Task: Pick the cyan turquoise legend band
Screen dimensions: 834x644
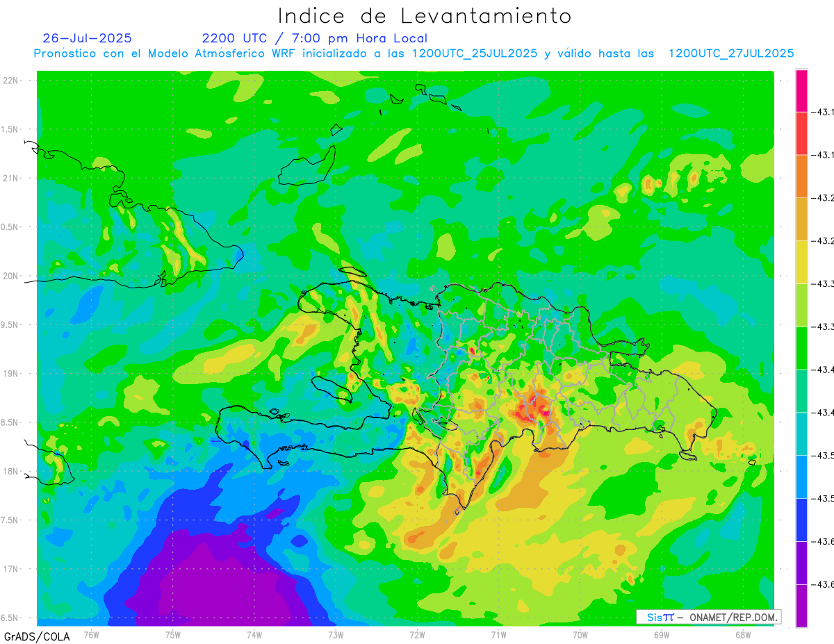Action: click(x=801, y=434)
